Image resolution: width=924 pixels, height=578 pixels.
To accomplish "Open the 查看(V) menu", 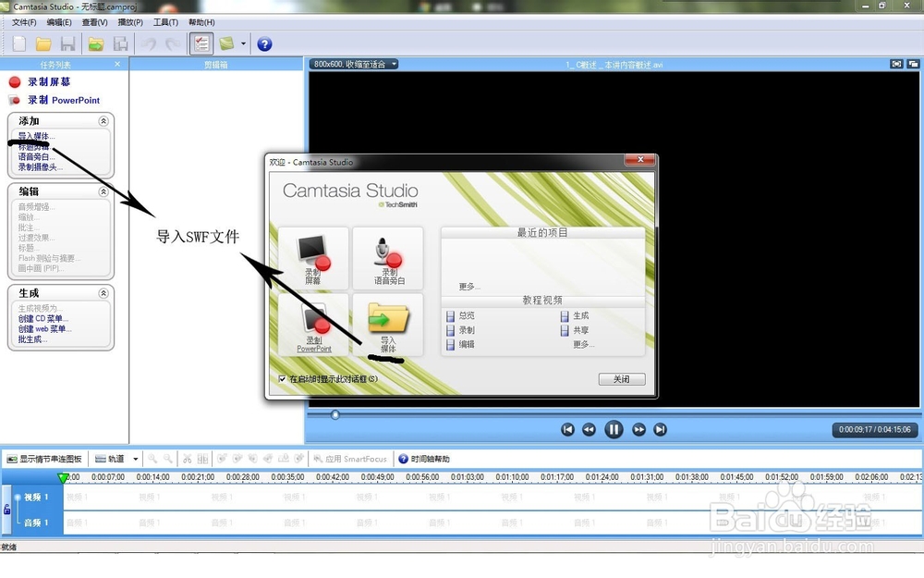I will click(94, 22).
